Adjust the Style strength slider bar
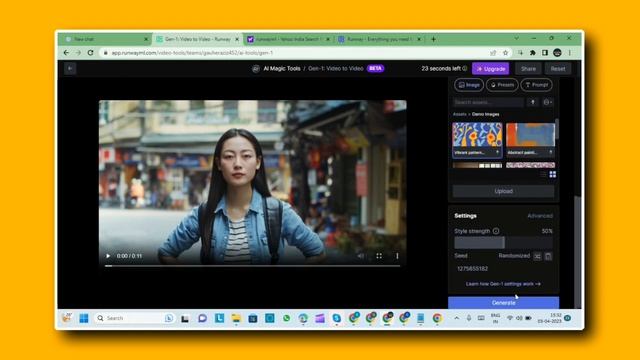 (503, 242)
